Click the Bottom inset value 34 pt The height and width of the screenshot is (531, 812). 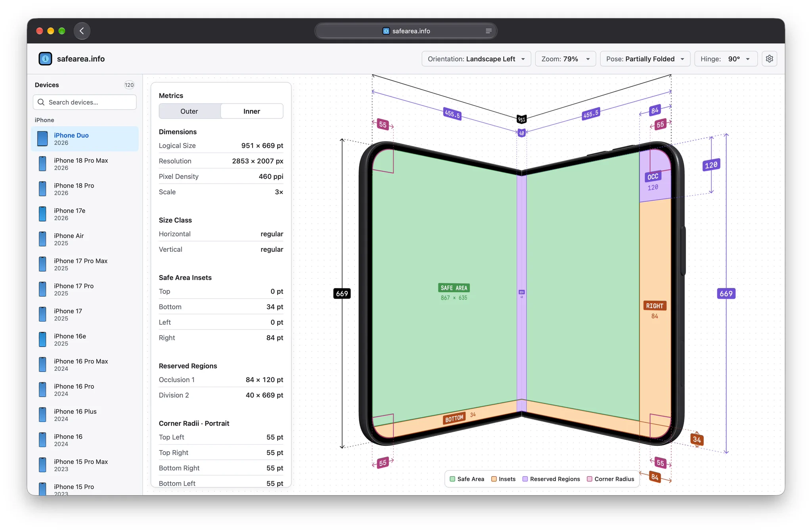(x=275, y=307)
